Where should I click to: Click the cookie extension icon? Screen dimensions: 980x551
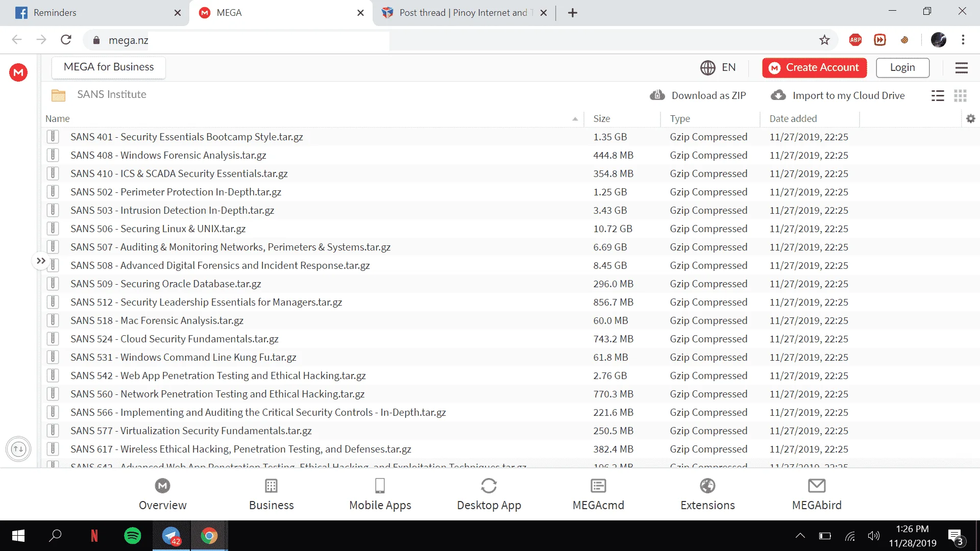coord(904,40)
